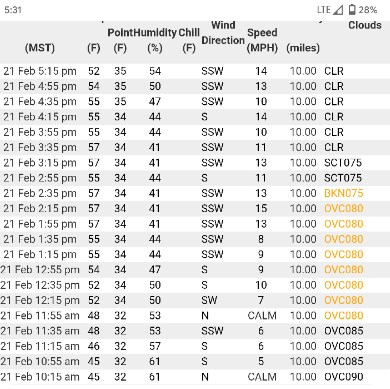Tap the battery icon in status bar

[352, 10]
